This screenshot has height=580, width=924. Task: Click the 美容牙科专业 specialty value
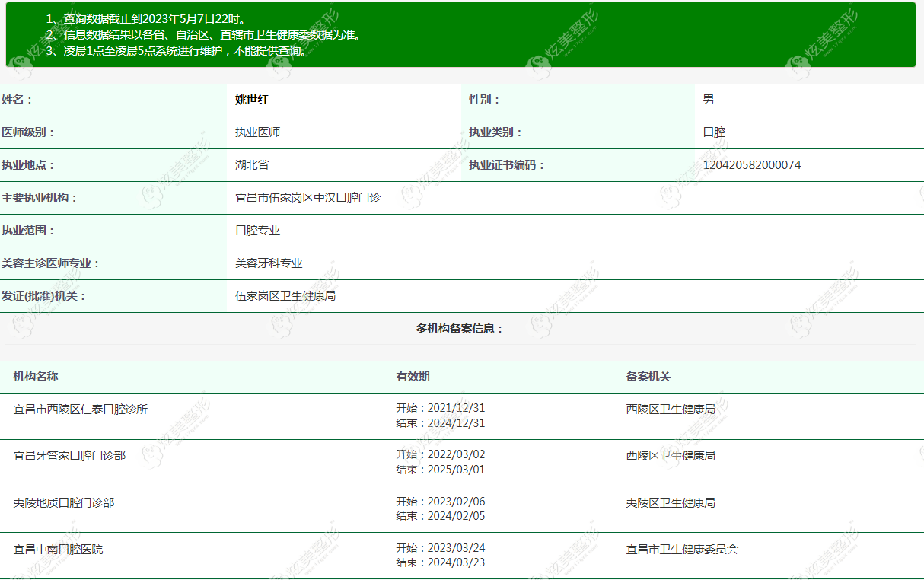pos(269,263)
